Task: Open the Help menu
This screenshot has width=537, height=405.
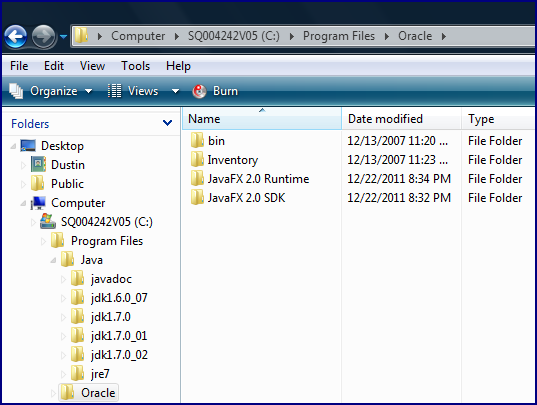Action: pos(178,66)
